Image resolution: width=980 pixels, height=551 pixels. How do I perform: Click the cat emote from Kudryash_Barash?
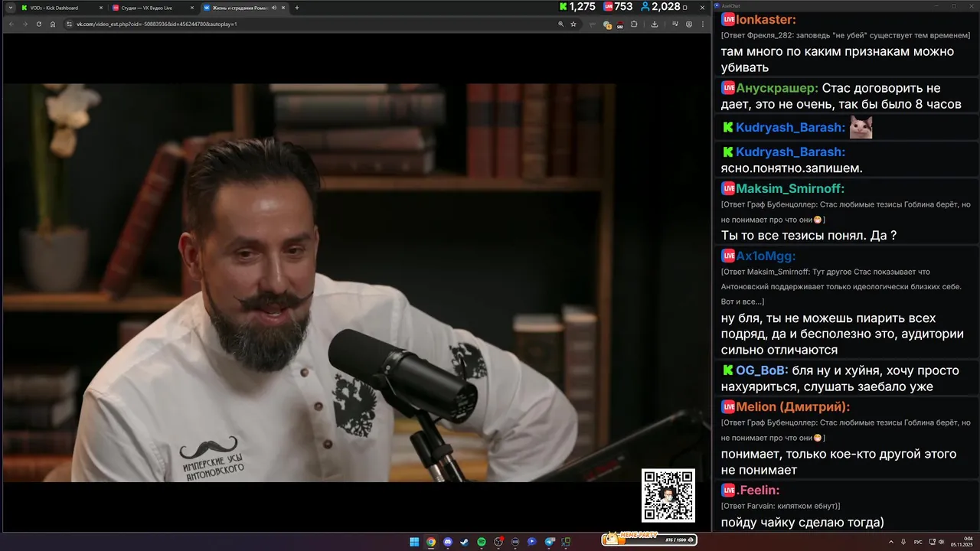click(861, 127)
